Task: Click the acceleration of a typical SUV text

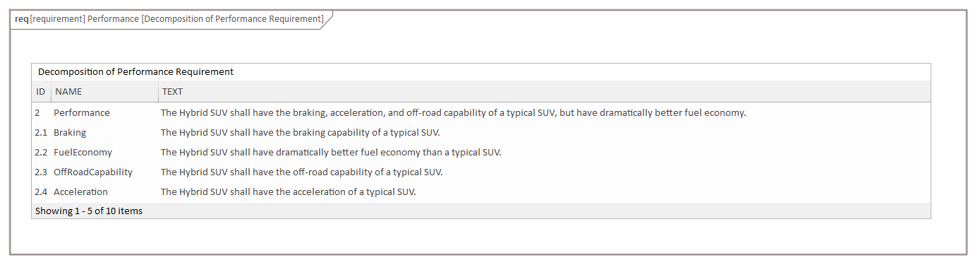Action: pos(288,192)
